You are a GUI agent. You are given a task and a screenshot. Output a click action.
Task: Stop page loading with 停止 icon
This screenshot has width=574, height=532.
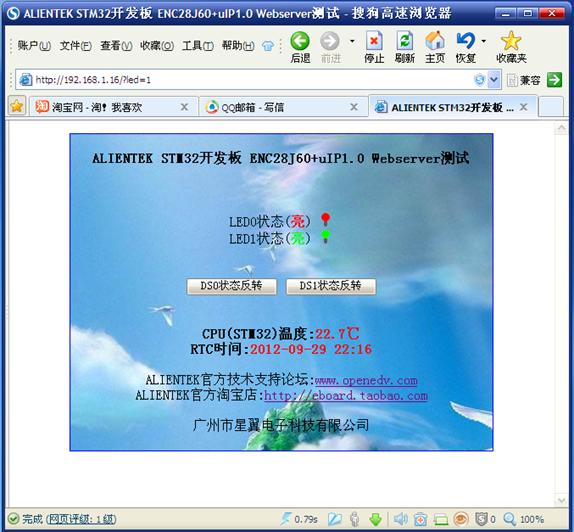pos(374,41)
